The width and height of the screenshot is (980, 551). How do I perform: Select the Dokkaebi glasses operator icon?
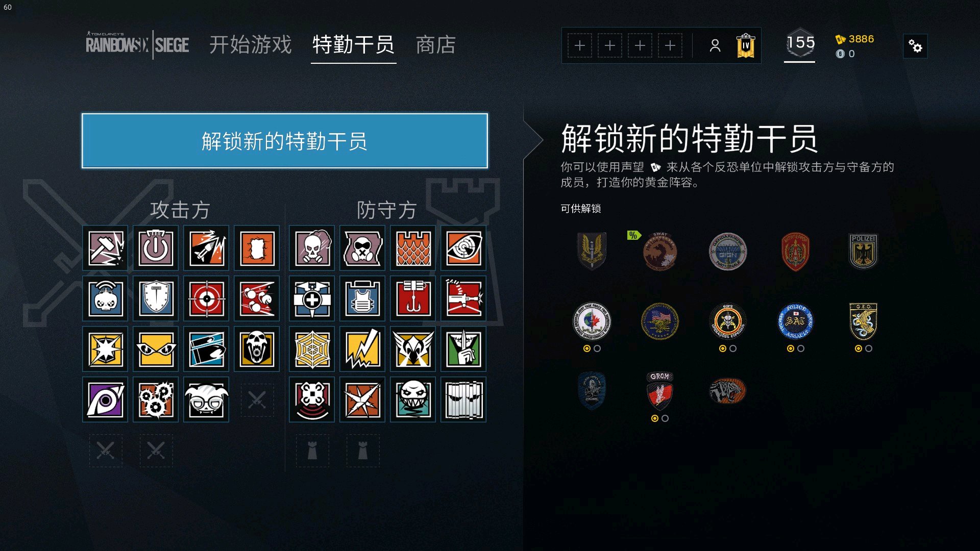click(x=206, y=400)
